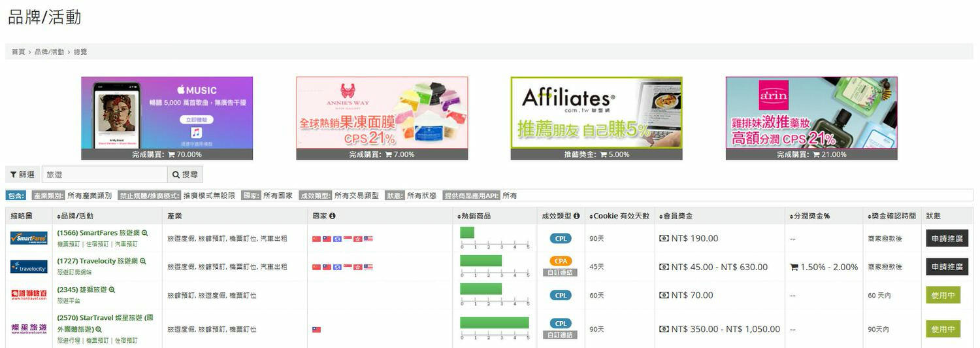Click the 旅遊行程 tag under StarTravel

[x=69, y=341]
